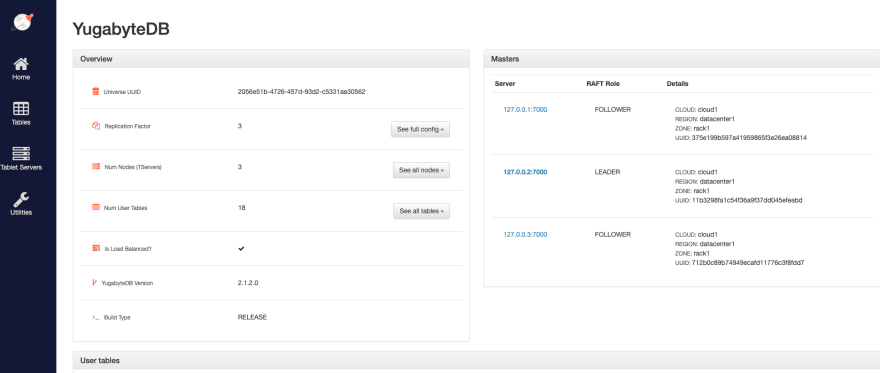This screenshot has width=880, height=373.
Task: Click the Build Type label
Action: (117, 317)
